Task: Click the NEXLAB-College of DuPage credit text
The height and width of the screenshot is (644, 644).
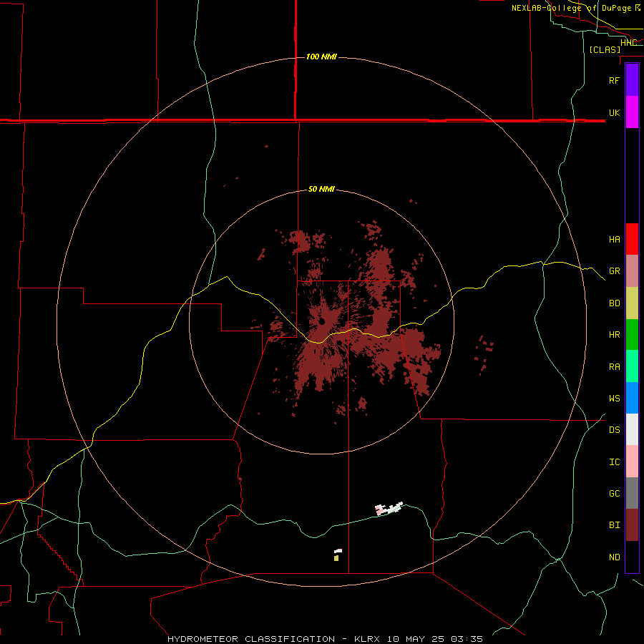Action: pyautogui.click(x=571, y=8)
